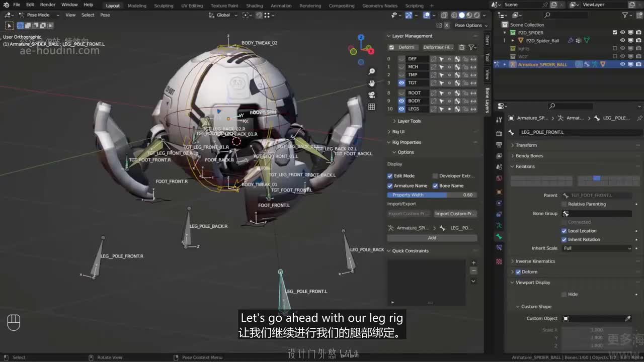Viewport: 644px width, 362px height.
Task: Open the Bone properties tab icon
Action: tap(499, 236)
